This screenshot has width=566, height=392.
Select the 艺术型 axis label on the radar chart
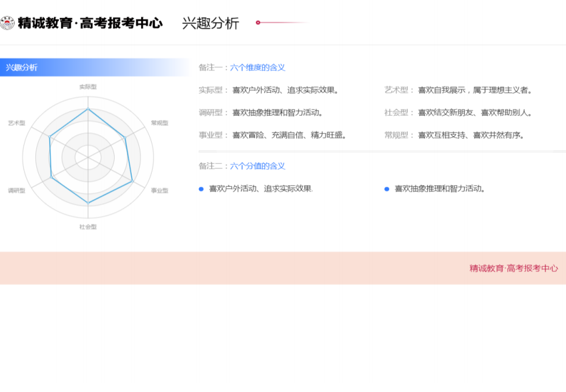coord(16,123)
